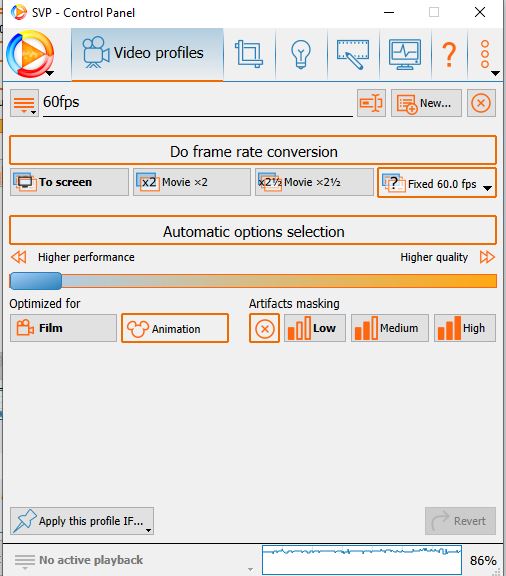Open the film strip editing tab

pos(353,54)
